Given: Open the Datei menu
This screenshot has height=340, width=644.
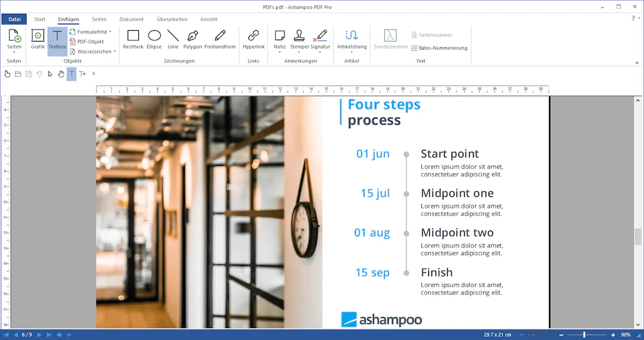Looking at the screenshot, I should 14,20.
